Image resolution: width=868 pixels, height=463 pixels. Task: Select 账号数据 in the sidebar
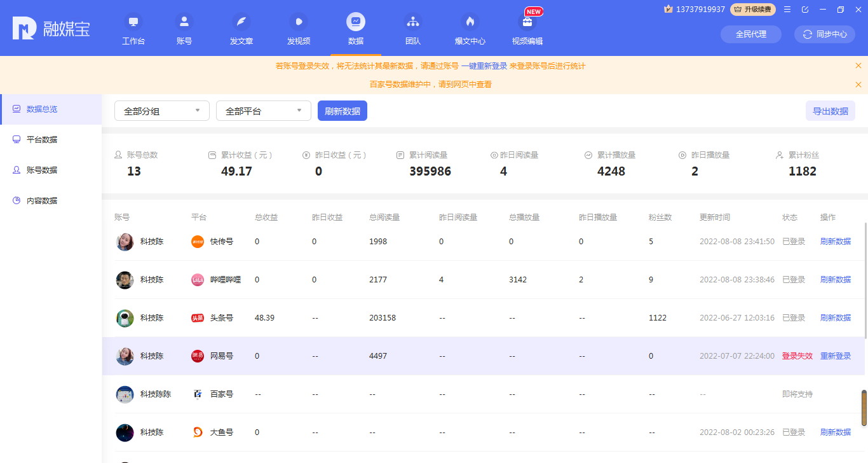point(51,170)
